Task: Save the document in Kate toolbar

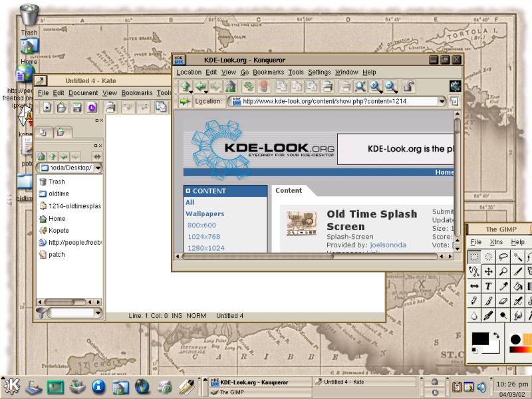Action: pyautogui.click(x=77, y=107)
